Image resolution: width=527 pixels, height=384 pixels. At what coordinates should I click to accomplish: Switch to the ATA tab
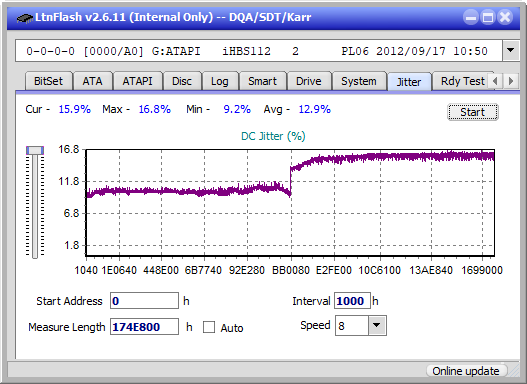pos(92,81)
